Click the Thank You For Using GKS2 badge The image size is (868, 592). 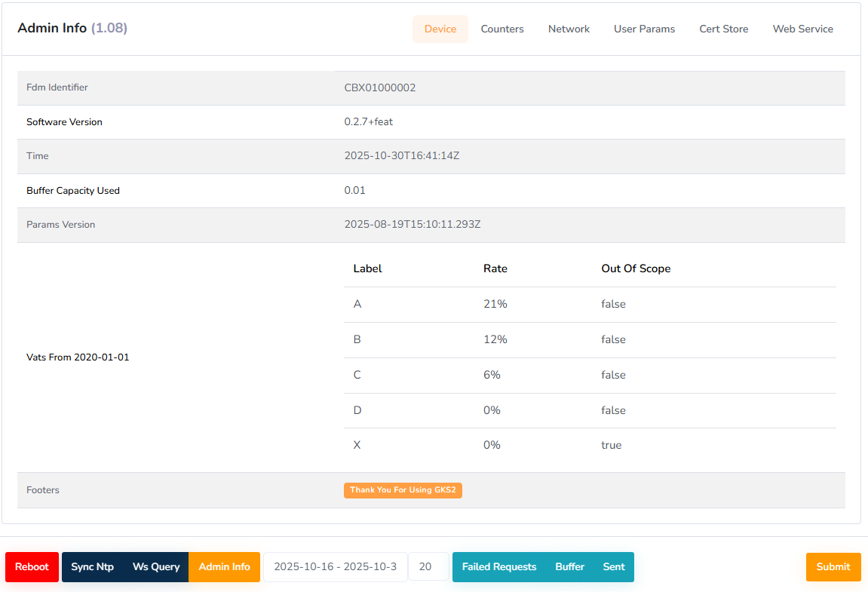pyautogui.click(x=403, y=490)
